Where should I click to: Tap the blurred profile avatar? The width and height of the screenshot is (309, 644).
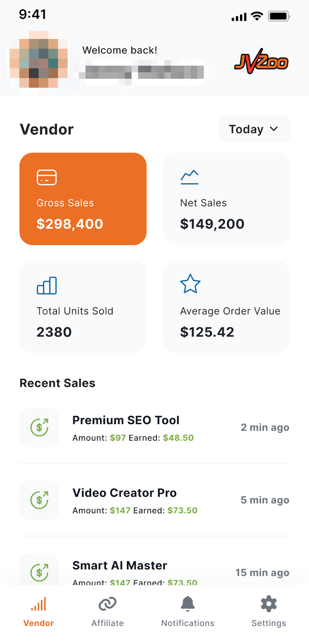click(39, 59)
